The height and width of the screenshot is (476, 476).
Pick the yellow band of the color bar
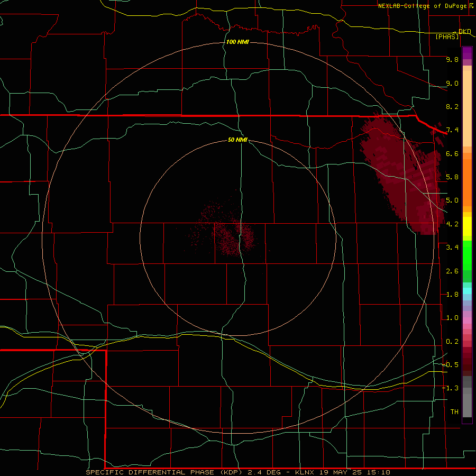(467, 226)
